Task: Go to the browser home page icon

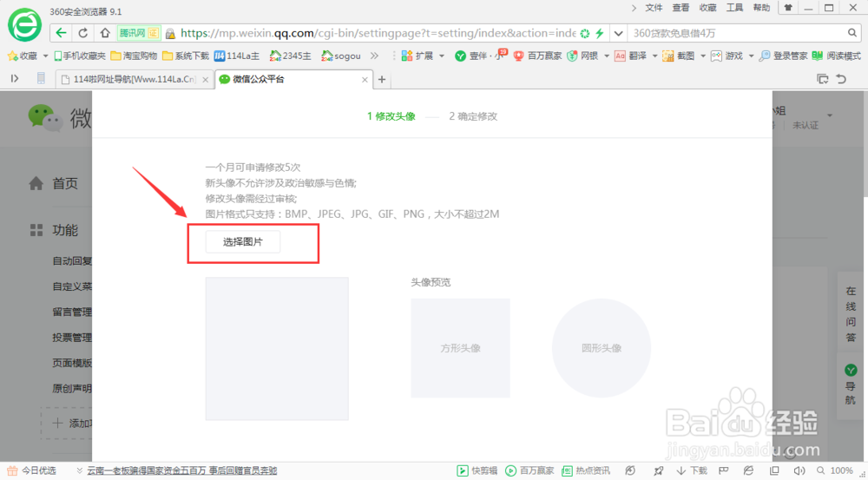Action: [x=105, y=33]
